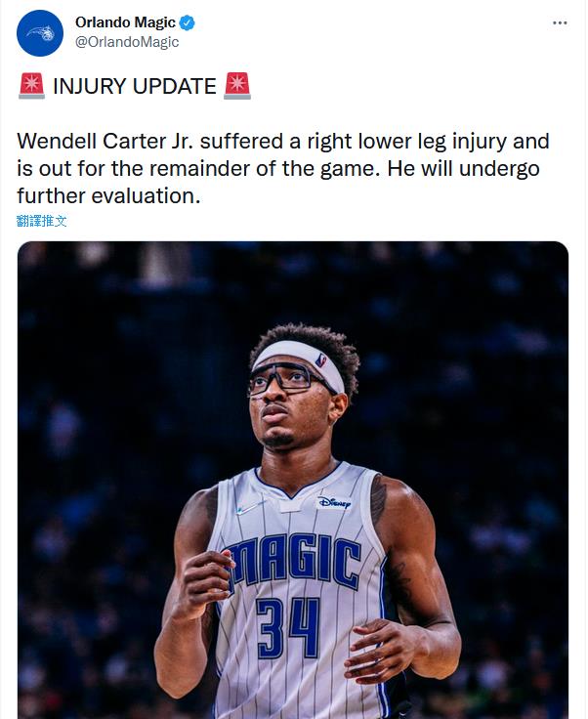Click the left red siren emoji
This screenshot has width=588, height=719.
[x=31, y=86]
